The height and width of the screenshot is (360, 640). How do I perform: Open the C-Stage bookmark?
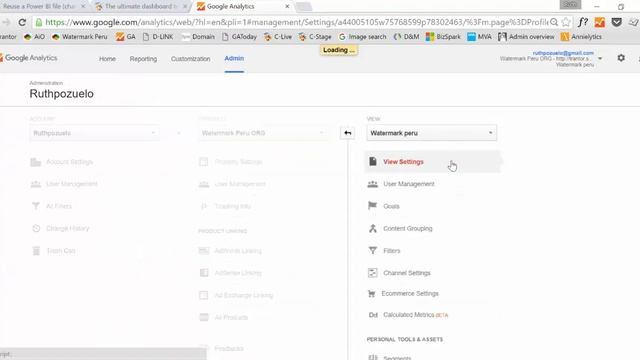(315, 37)
